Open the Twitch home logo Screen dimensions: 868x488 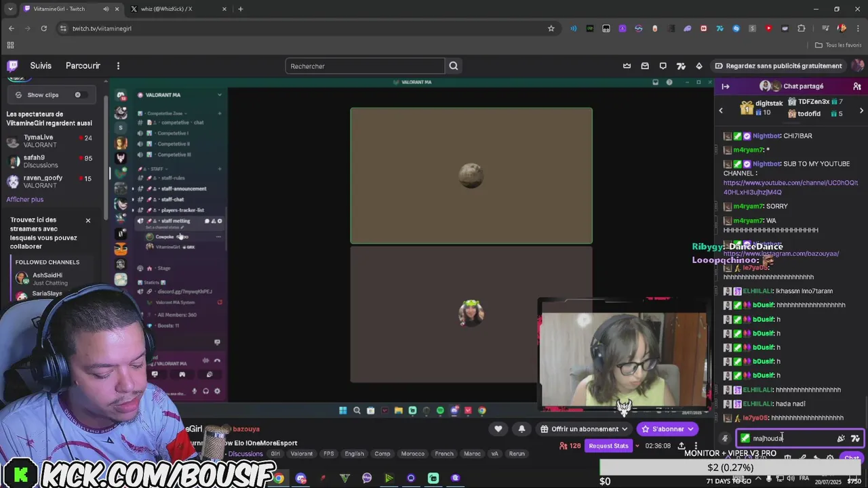(12, 66)
